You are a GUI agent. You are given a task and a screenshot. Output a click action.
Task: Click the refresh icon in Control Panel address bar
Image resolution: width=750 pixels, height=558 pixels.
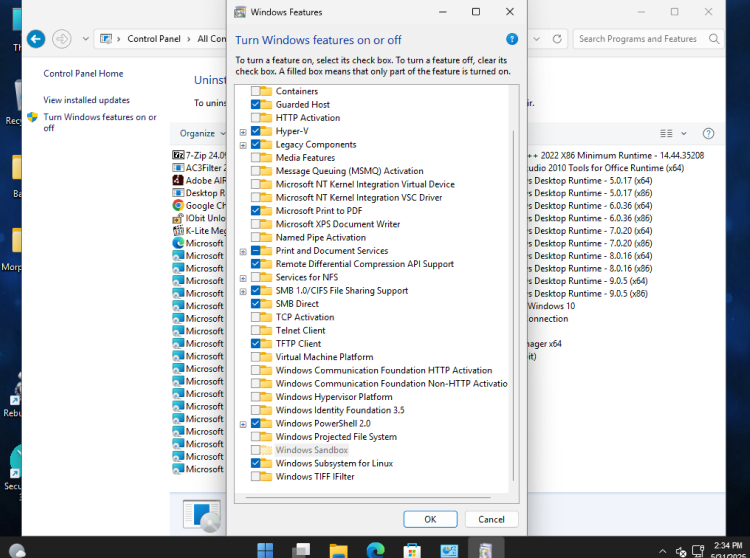557,39
